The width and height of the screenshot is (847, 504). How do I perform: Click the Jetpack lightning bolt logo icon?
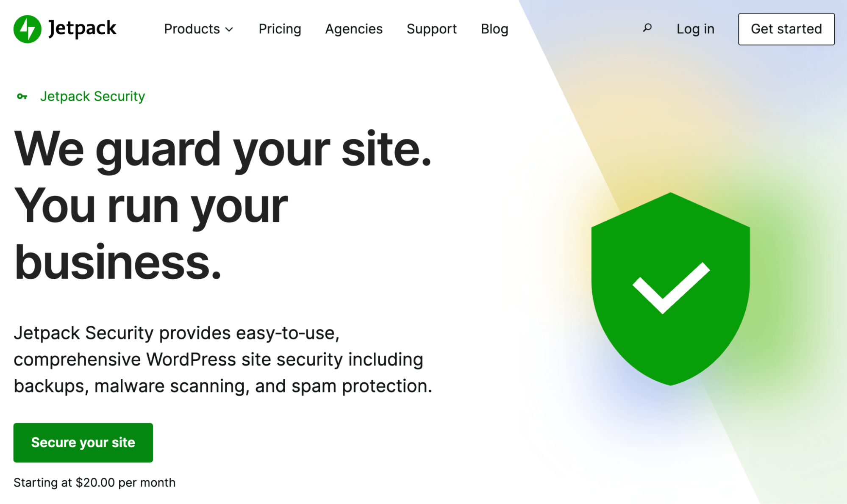point(27,28)
